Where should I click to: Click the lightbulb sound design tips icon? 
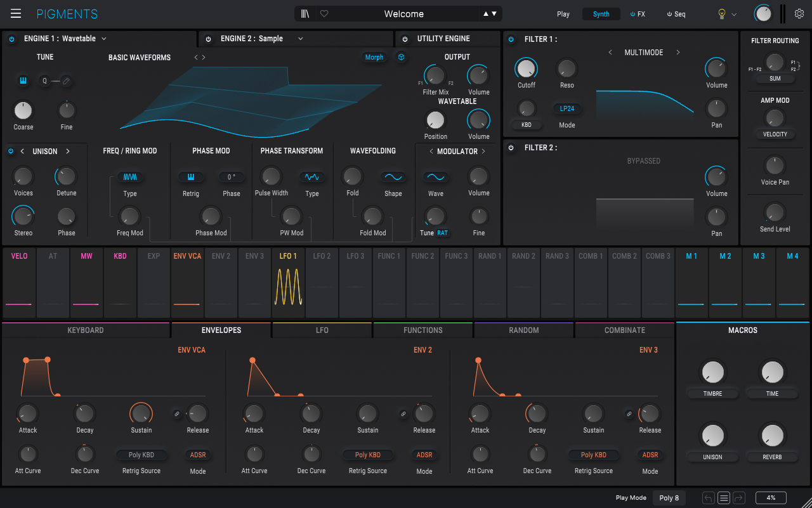pos(721,14)
